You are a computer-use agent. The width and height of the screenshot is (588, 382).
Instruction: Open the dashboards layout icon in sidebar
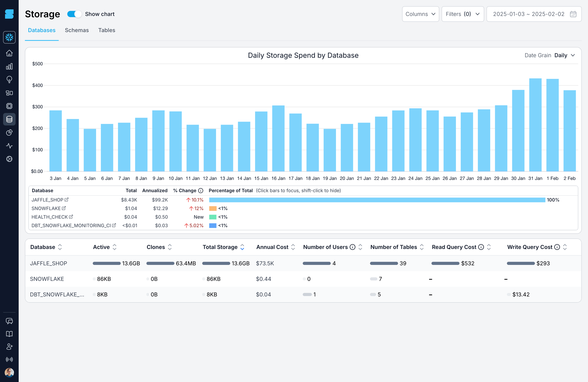click(x=9, y=93)
